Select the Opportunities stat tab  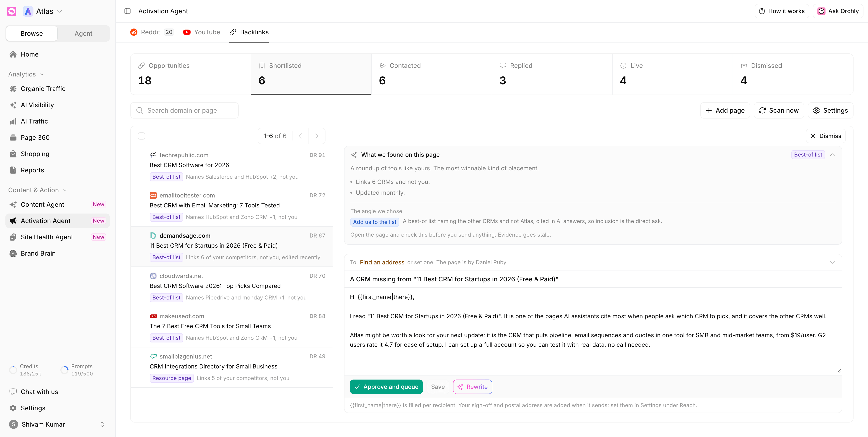190,74
